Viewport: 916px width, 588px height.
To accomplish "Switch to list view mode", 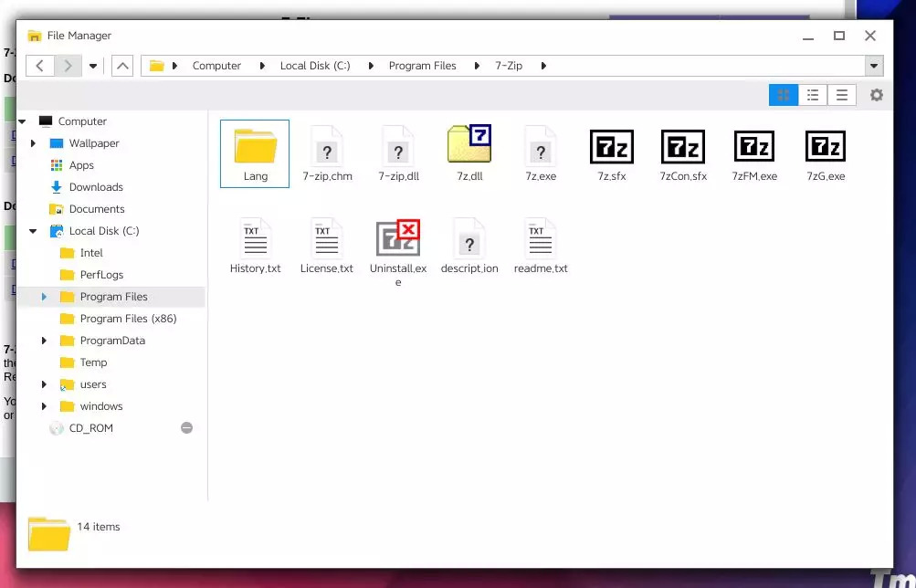I will (813, 95).
